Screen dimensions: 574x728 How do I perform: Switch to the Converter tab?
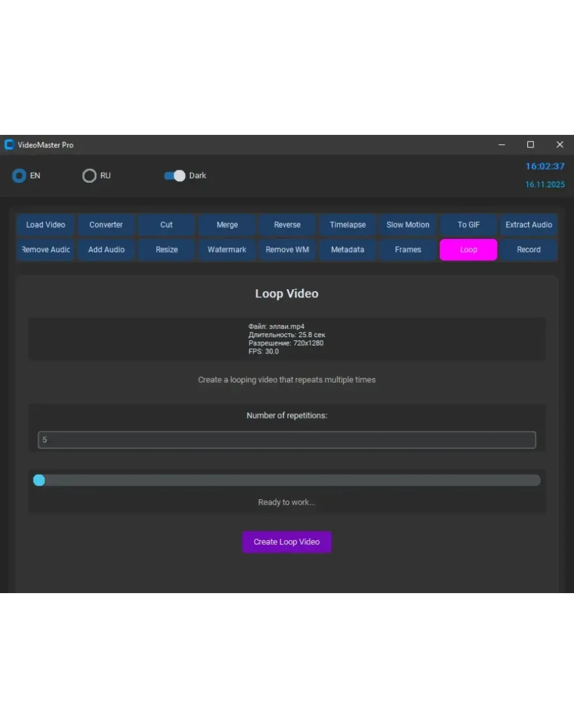click(x=106, y=225)
